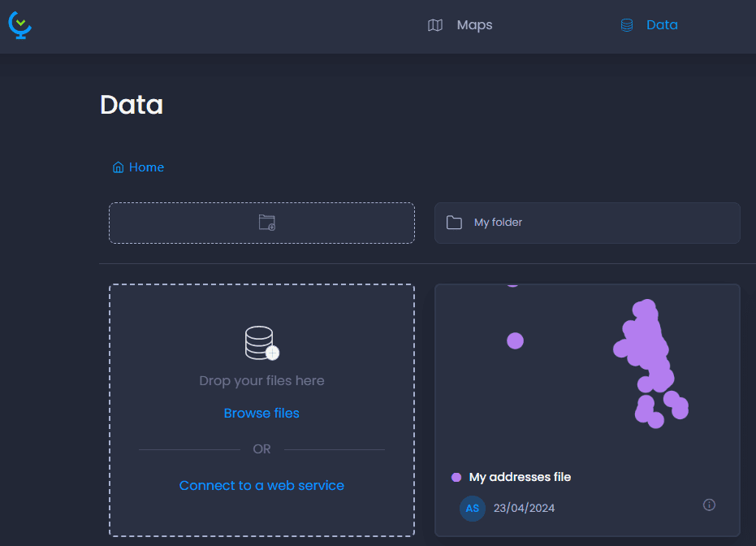Switch to the Data tab
Viewport: 756px width, 546px height.
(649, 25)
